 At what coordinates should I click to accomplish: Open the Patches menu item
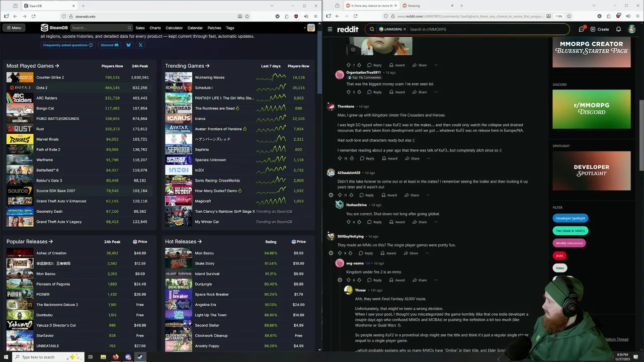(214, 28)
